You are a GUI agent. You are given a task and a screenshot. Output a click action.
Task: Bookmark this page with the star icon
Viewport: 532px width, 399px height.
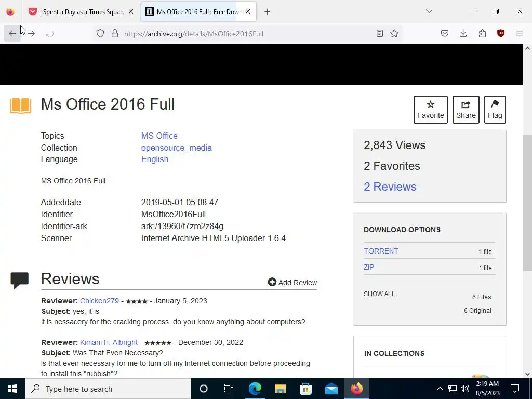pyautogui.click(x=394, y=33)
